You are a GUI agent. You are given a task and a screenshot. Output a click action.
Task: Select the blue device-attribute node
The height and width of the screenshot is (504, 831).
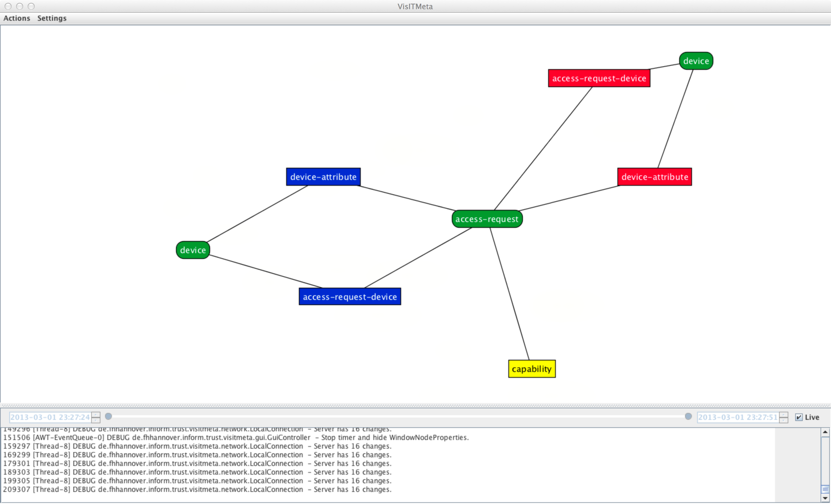point(323,177)
